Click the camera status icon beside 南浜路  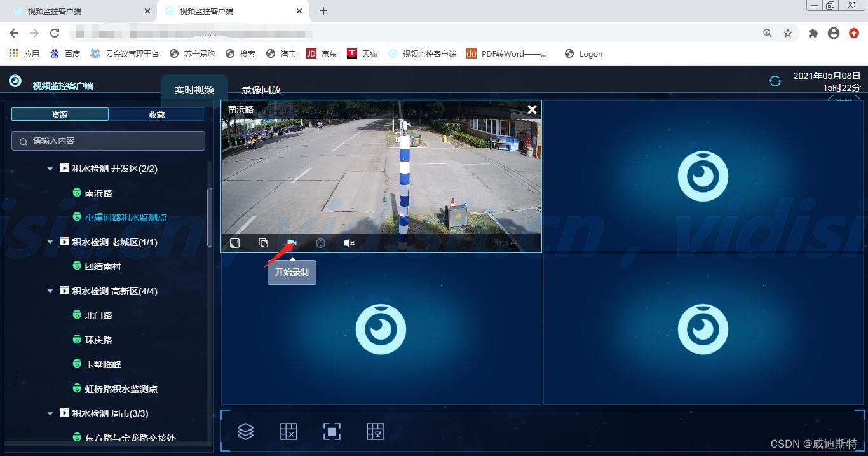click(x=77, y=193)
